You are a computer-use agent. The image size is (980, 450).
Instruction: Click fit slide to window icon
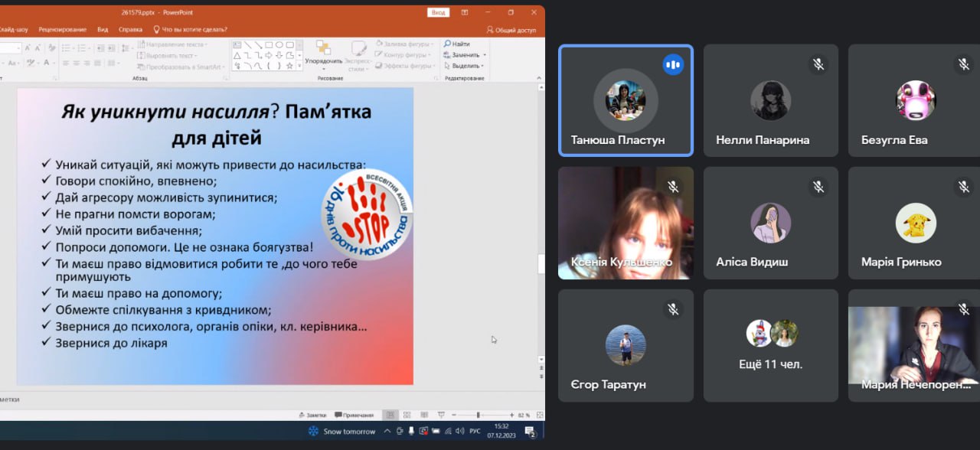538,415
